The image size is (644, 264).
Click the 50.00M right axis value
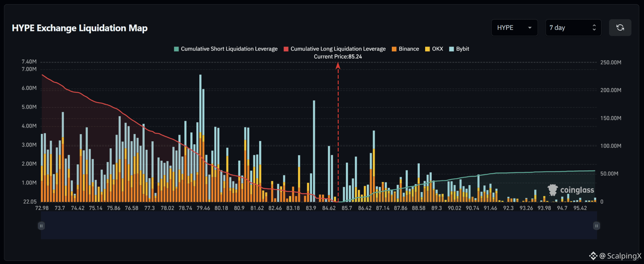click(x=609, y=174)
